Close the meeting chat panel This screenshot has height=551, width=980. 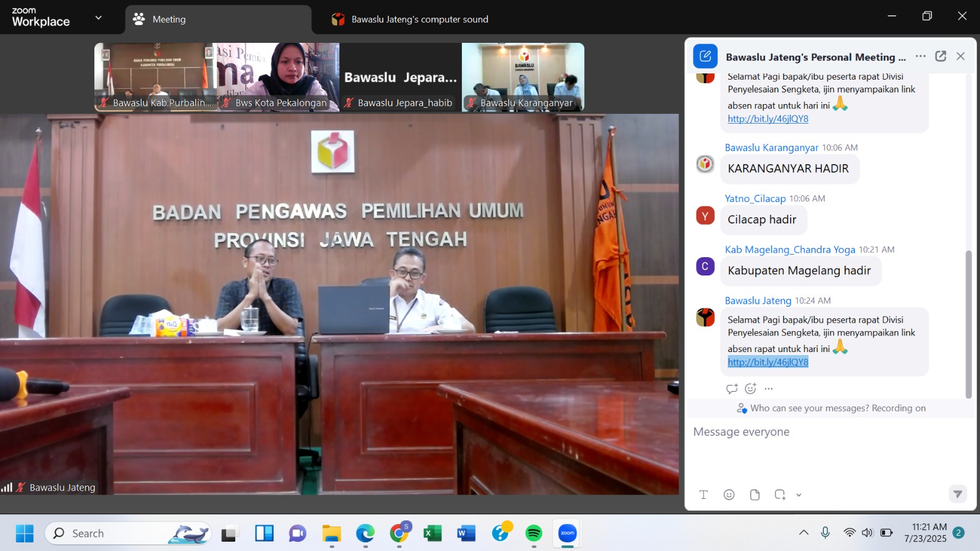click(960, 56)
